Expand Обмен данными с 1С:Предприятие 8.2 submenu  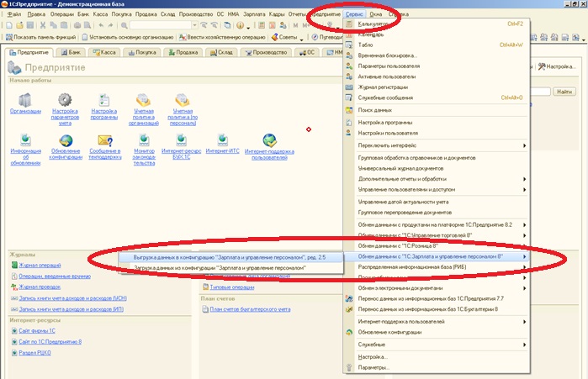[525, 224]
